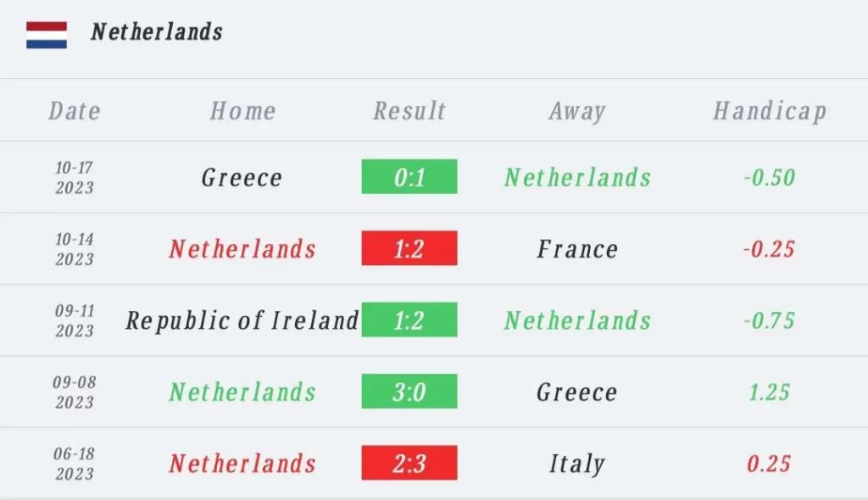Click the Netherlands flag icon
This screenshot has width=868, height=500.
[47, 36]
